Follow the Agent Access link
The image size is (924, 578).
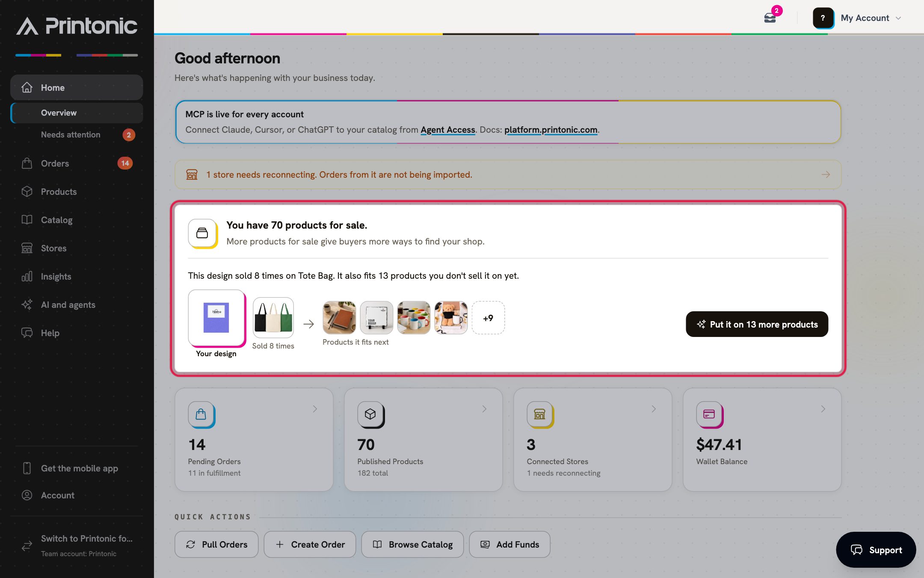click(448, 130)
